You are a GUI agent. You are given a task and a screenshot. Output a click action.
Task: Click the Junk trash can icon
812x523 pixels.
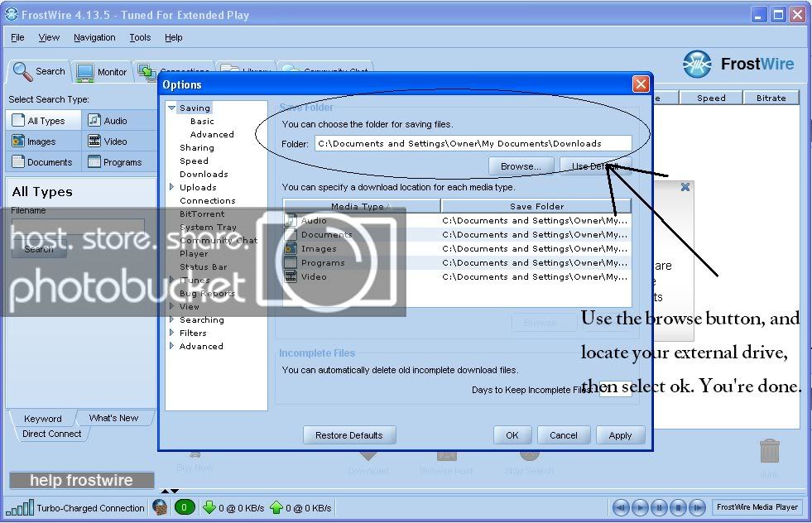(770, 452)
